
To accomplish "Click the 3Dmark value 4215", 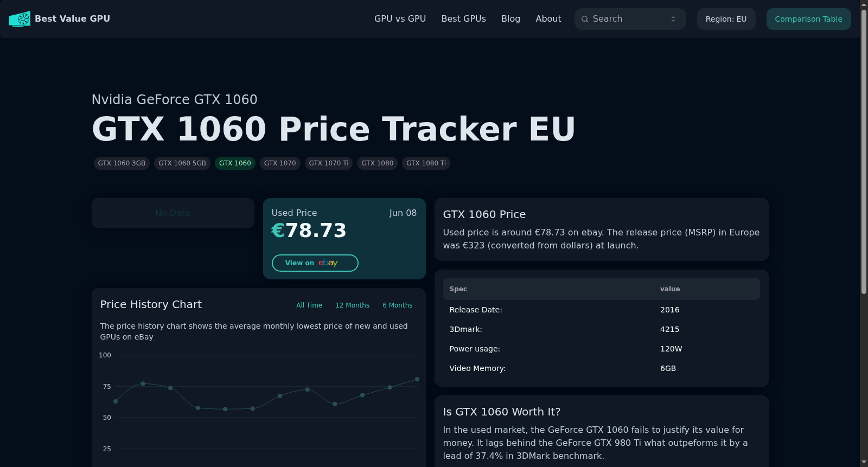I will click(669, 329).
